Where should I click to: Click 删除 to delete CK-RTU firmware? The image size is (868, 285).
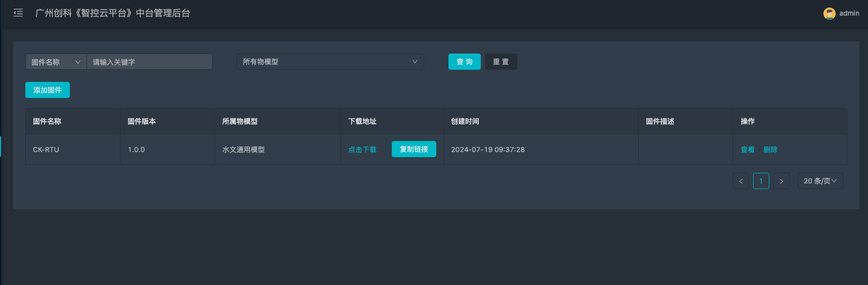(770, 150)
